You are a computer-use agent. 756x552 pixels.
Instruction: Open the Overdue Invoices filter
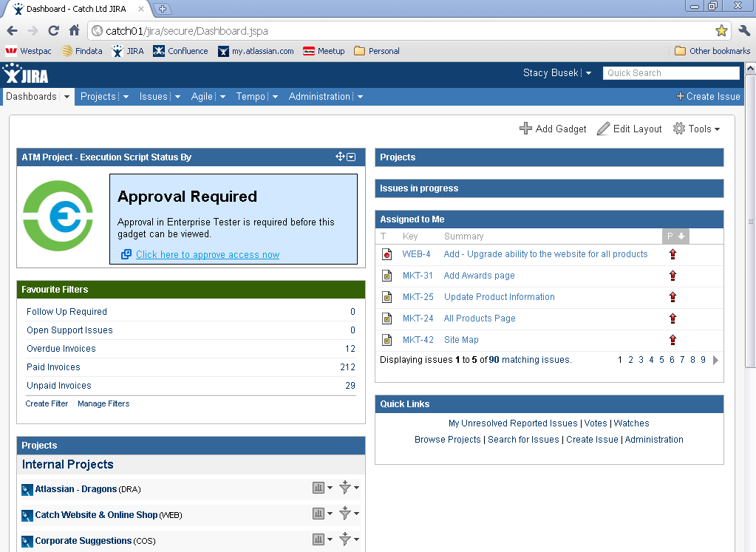61,349
